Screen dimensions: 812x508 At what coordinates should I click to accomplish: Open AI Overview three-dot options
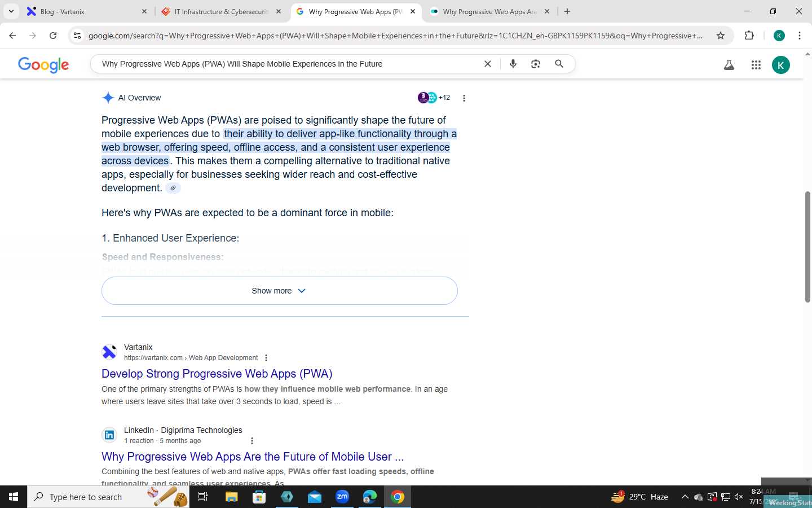pos(464,98)
